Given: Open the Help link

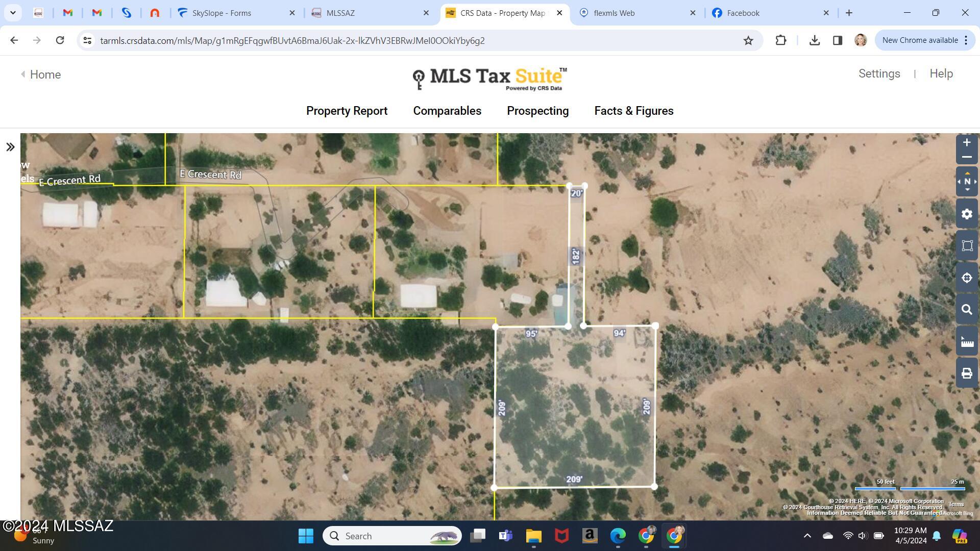Looking at the screenshot, I should pos(941,73).
